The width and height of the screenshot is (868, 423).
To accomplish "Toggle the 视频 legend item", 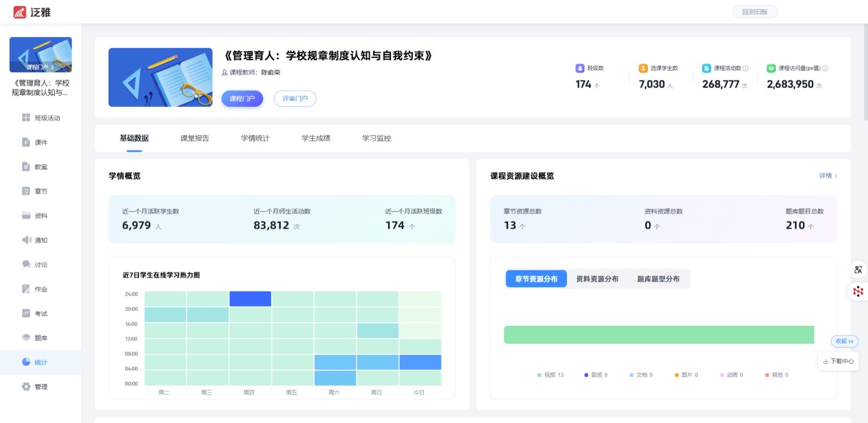I will click(550, 375).
